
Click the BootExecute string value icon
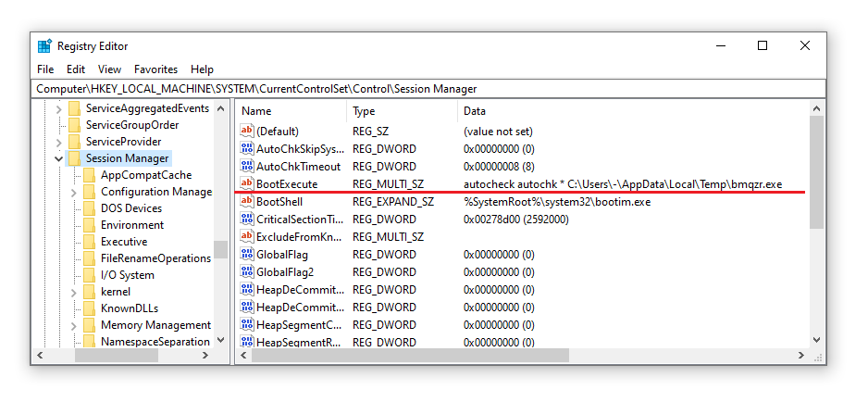point(246,184)
